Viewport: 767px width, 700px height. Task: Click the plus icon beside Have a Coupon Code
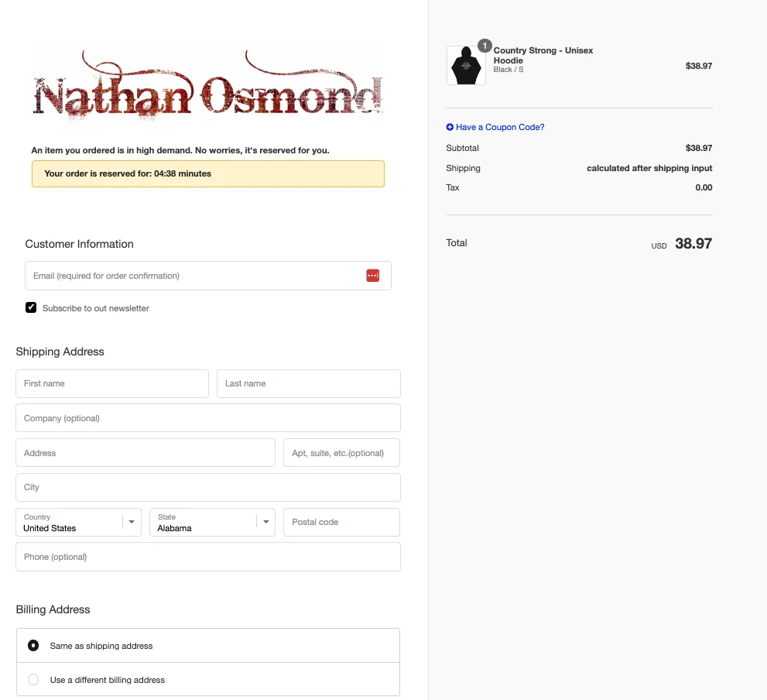point(450,127)
